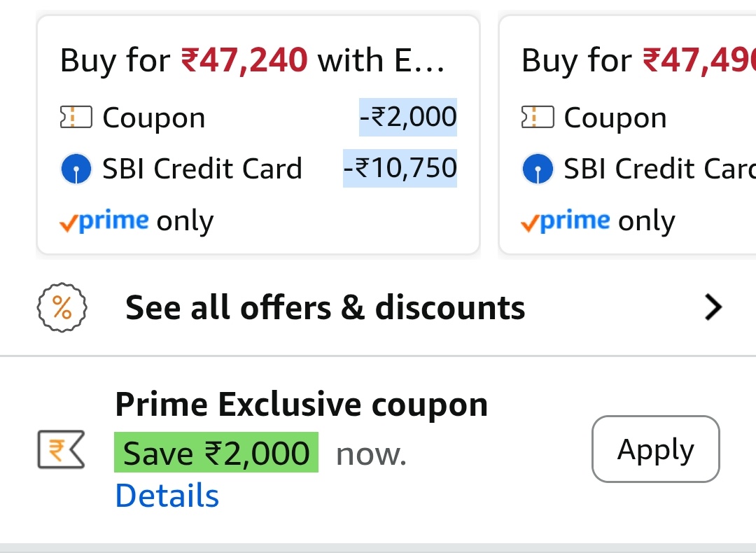
Task: Tap the SBI logo in the ₹47,240 offer card
Action: [76, 169]
